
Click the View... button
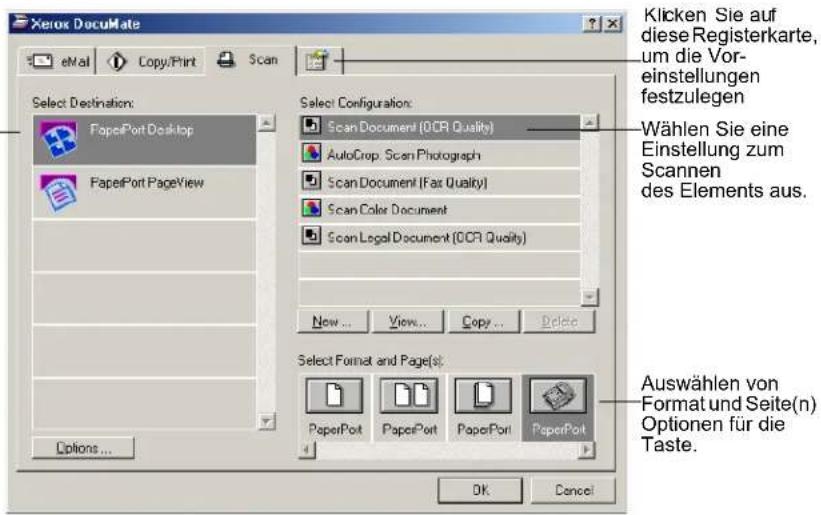[x=407, y=321]
